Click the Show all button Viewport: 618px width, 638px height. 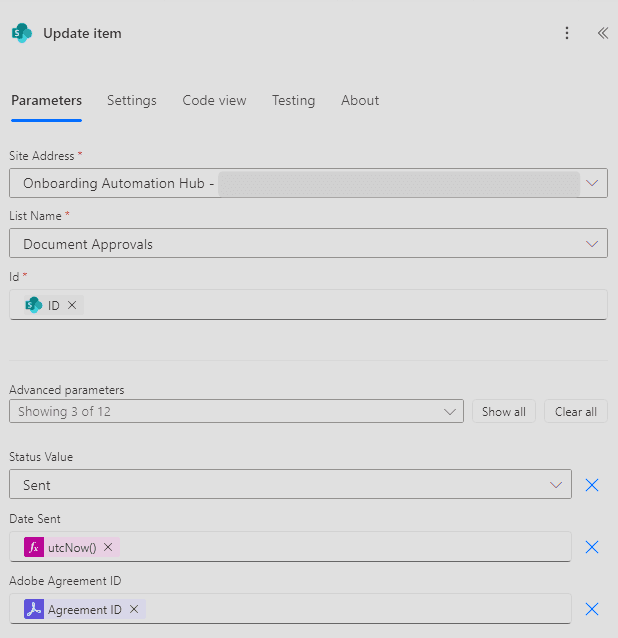(504, 412)
